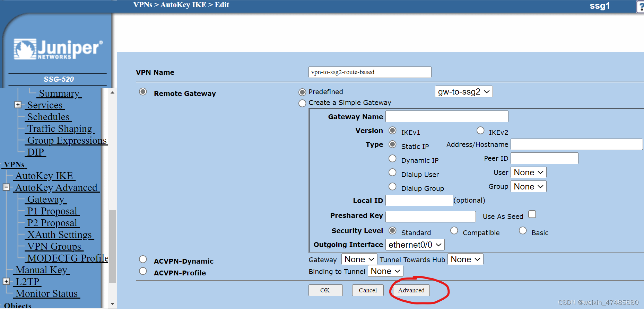Open Binding to Tunnel dropdown
This screenshot has height=309, width=644.
tap(385, 271)
